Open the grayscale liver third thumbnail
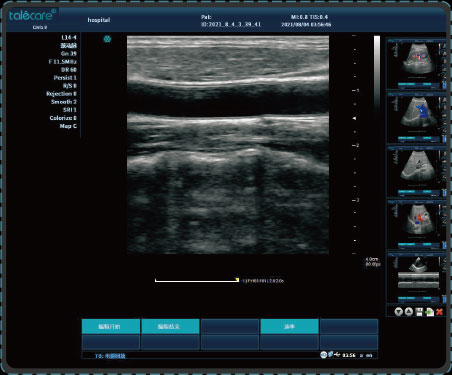The height and width of the screenshot is (375, 452). [x=416, y=171]
